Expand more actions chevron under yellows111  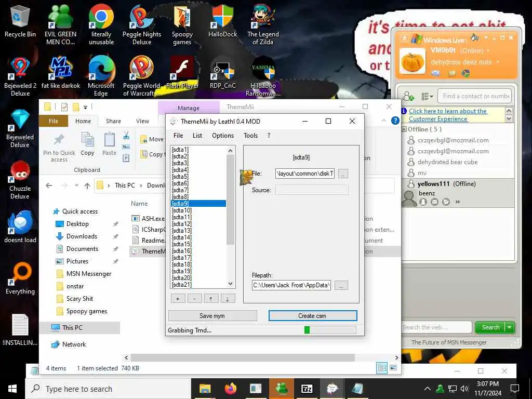457,202
